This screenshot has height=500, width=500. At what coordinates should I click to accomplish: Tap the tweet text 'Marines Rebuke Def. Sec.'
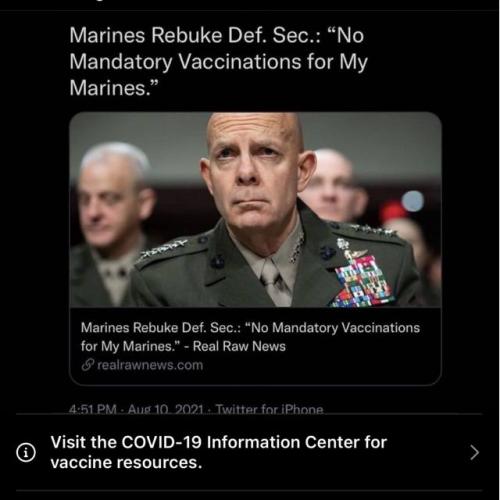[x=195, y=35]
